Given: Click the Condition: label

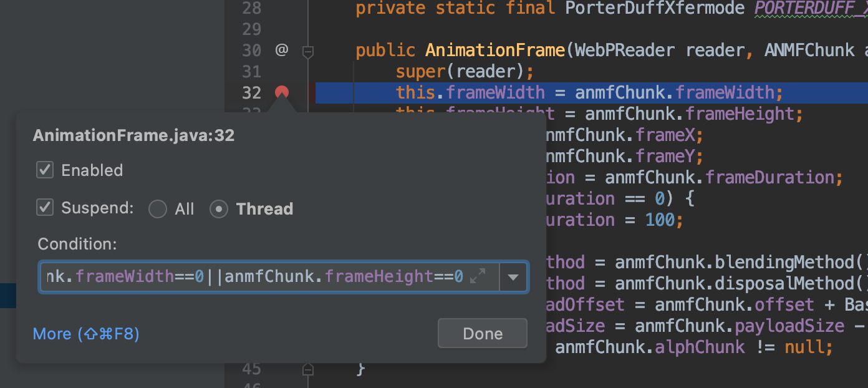Looking at the screenshot, I should pos(77,244).
